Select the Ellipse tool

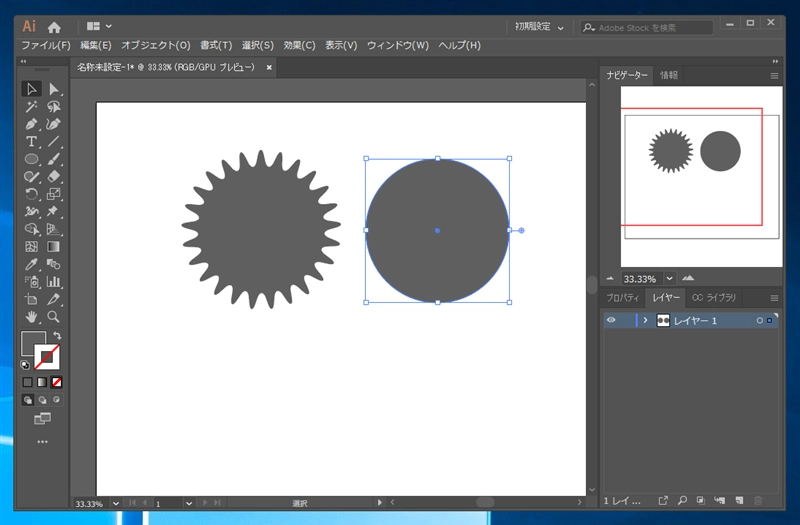pos(32,159)
